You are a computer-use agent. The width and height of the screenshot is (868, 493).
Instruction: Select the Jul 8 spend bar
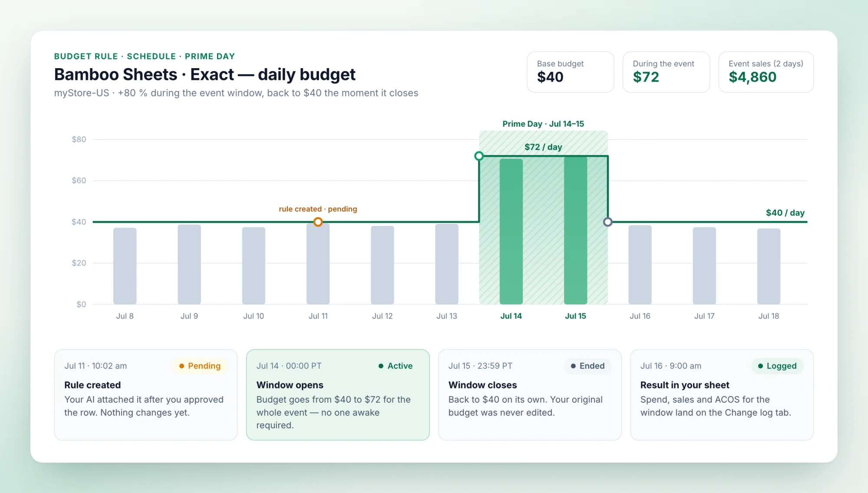(x=125, y=266)
